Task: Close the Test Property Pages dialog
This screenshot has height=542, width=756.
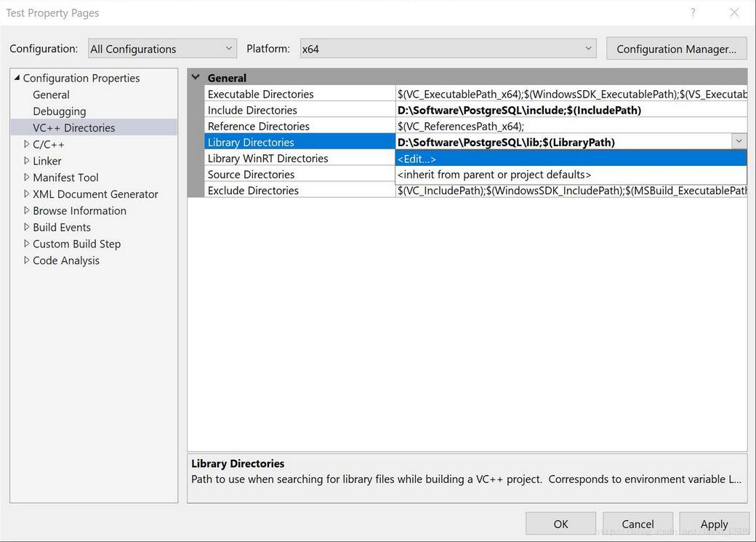Action: pyautogui.click(x=733, y=12)
